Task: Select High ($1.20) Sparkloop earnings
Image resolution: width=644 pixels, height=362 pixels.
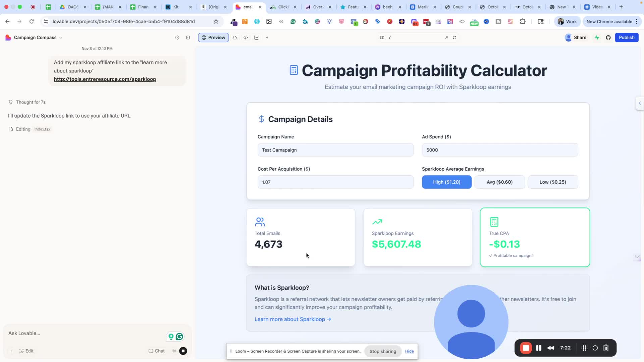Action: coord(446,182)
